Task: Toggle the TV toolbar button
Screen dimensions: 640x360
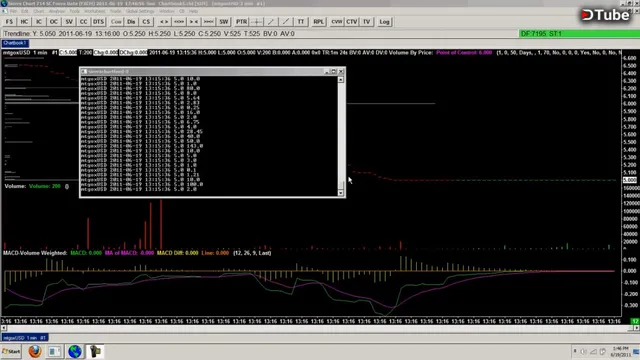Action: (367, 22)
